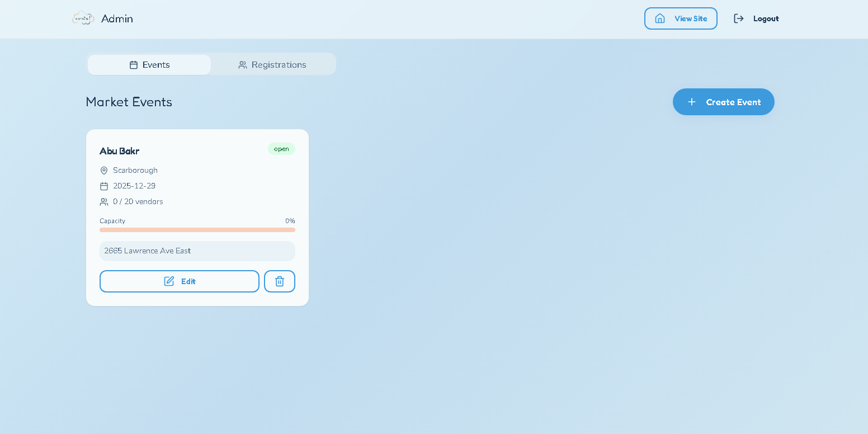Click the plus icon on Create Event button
The height and width of the screenshot is (434, 868).
(x=692, y=102)
